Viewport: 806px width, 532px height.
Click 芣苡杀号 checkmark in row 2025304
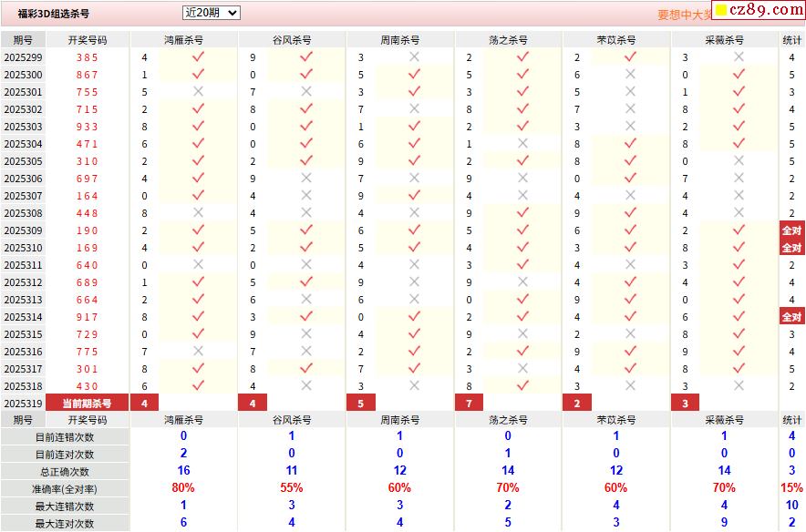pos(631,144)
